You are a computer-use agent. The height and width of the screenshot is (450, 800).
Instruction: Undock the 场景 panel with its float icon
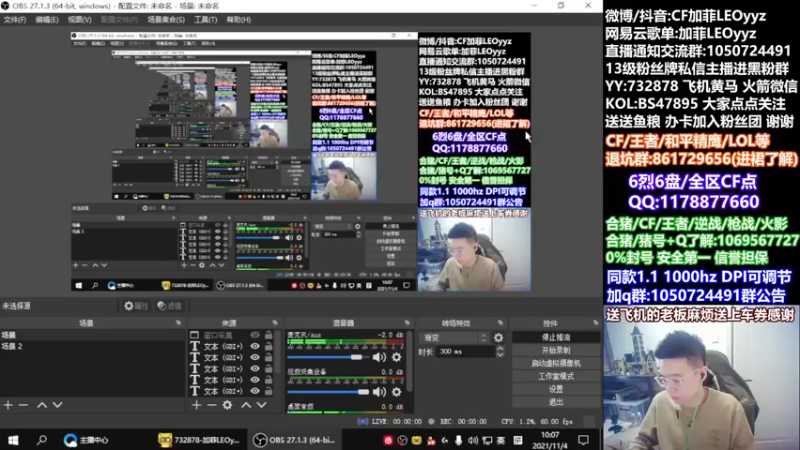pyautogui.click(x=178, y=323)
